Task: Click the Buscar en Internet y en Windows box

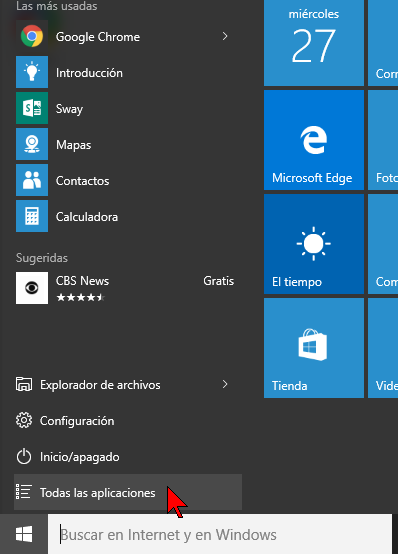Action: tap(220, 534)
